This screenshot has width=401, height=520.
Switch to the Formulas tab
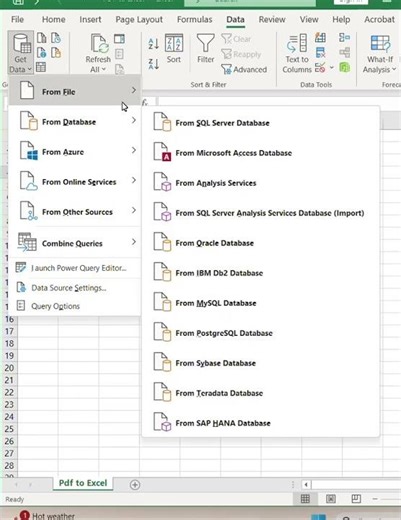[x=194, y=20]
